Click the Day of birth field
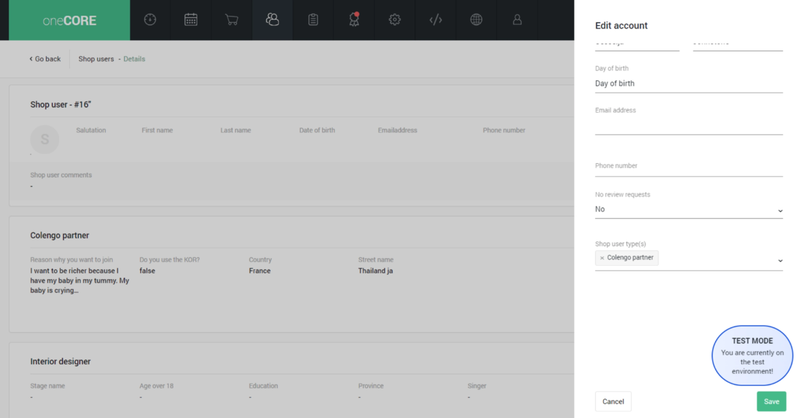Image resolution: width=800 pixels, height=418 pixels. [x=688, y=84]
